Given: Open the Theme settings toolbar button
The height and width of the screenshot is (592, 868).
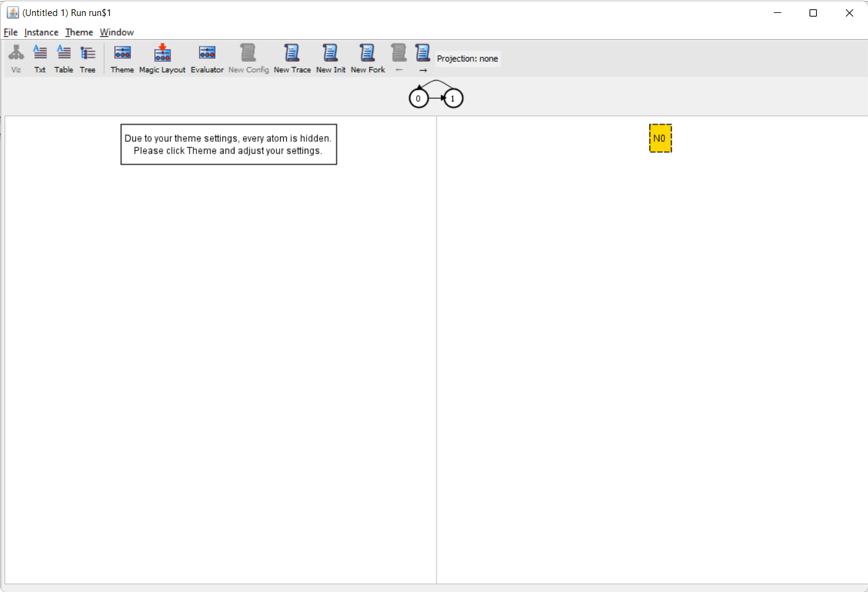Looking at the screenshot, I should (x=123, y=59).
